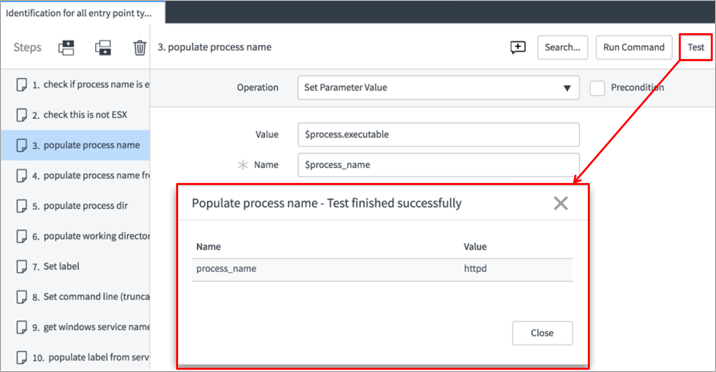Click the httpd value cell
This screenshot has width=716, height=372.
click(475, 269)
